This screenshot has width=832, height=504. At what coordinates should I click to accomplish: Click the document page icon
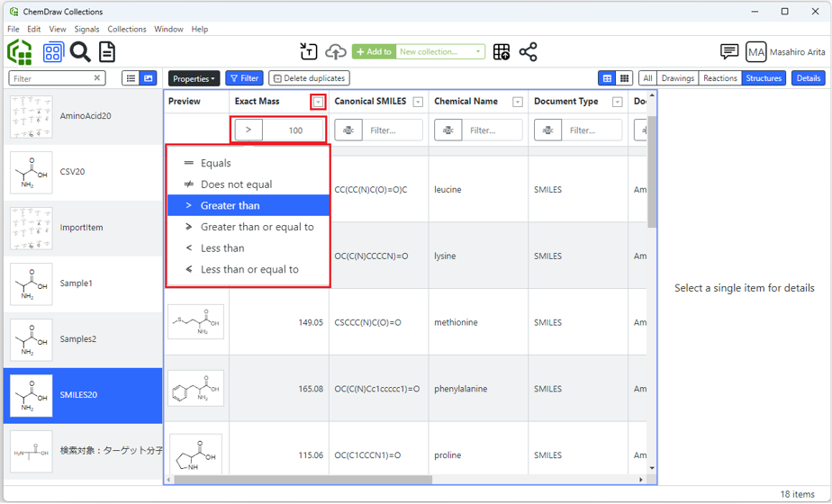tap(107, 52)
